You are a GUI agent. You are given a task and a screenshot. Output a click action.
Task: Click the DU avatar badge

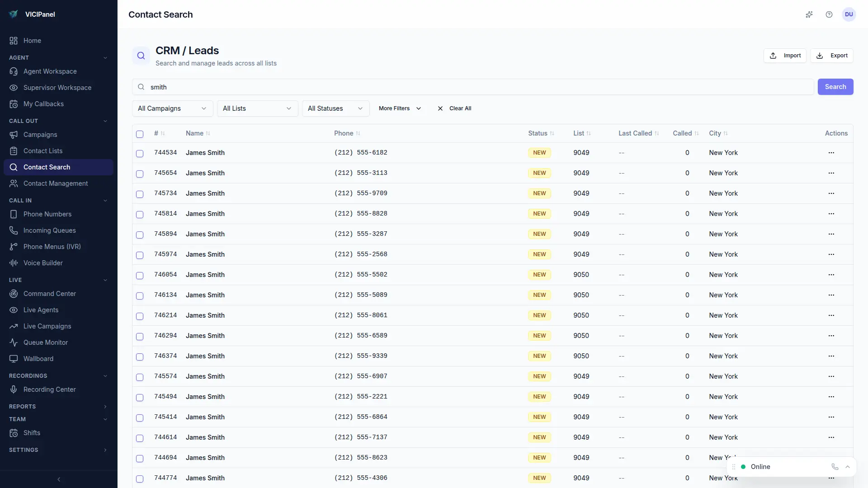[849, 14]
